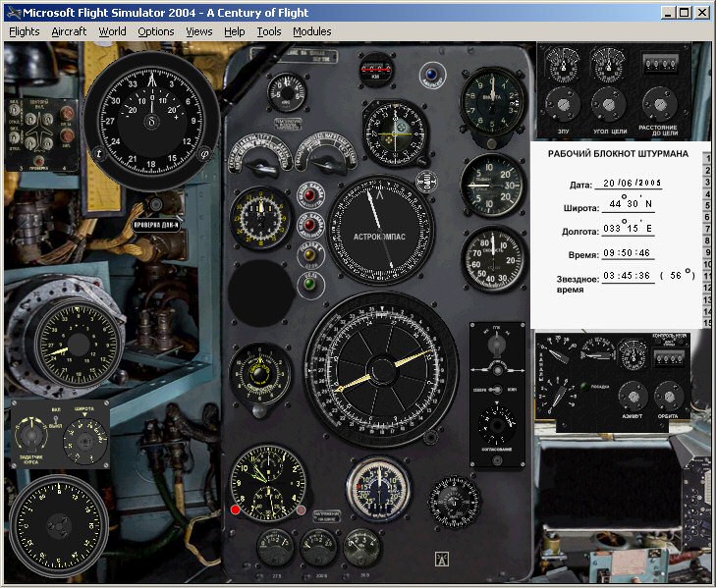Click the red-bar counter display
Viewport: 716px width, 588px height.
click(376, 70)
